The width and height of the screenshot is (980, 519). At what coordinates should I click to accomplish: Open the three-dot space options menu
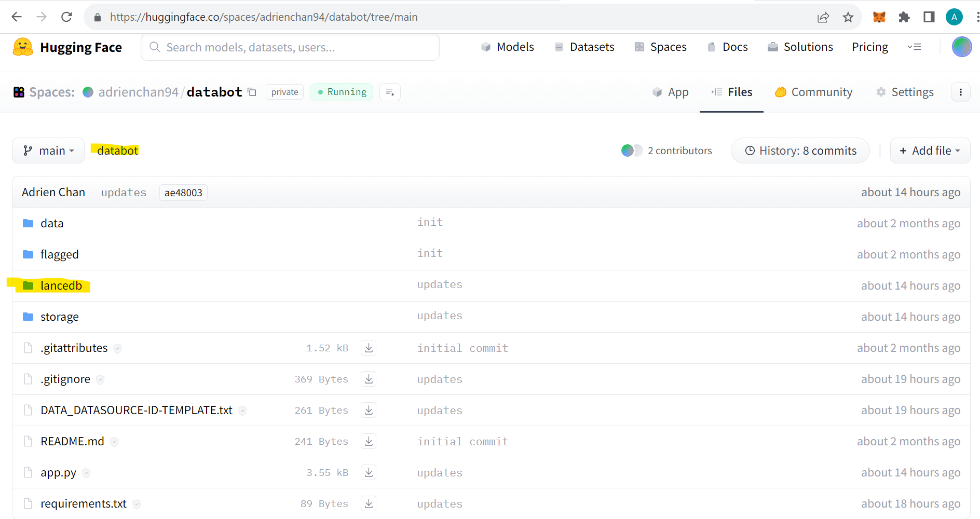coord(961,92)
